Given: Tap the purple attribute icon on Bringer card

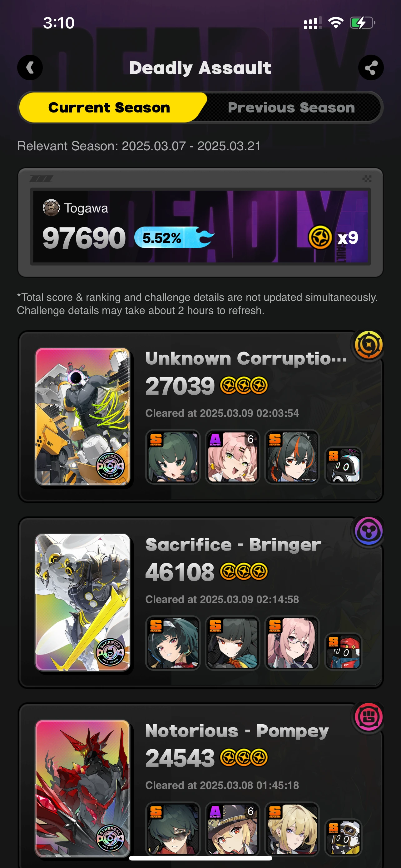Looking at the screenshot, I should tap(369, 531).
